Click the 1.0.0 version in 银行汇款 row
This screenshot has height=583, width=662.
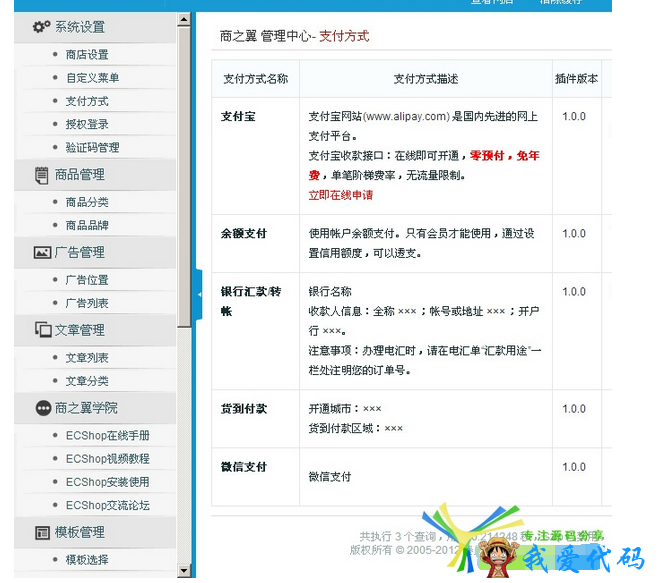[574, 292]
